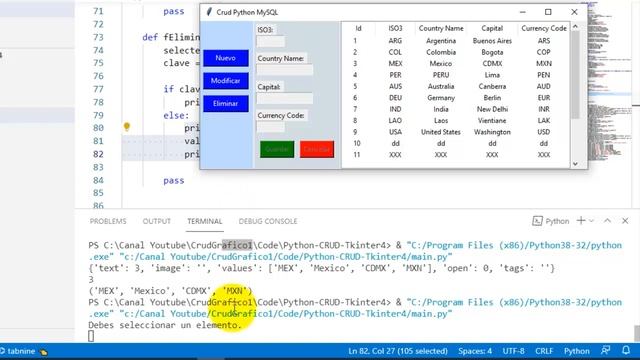Focus the Capital input field

point(284,98)
